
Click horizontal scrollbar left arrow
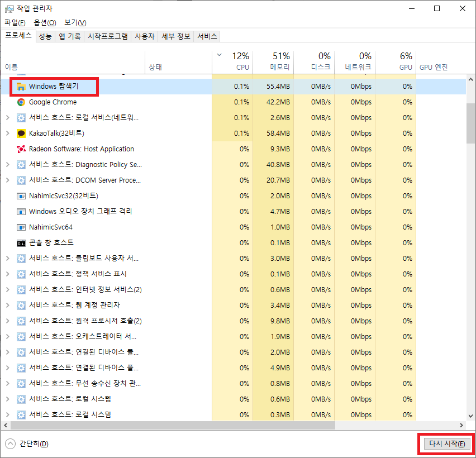(x=6, y=426)
